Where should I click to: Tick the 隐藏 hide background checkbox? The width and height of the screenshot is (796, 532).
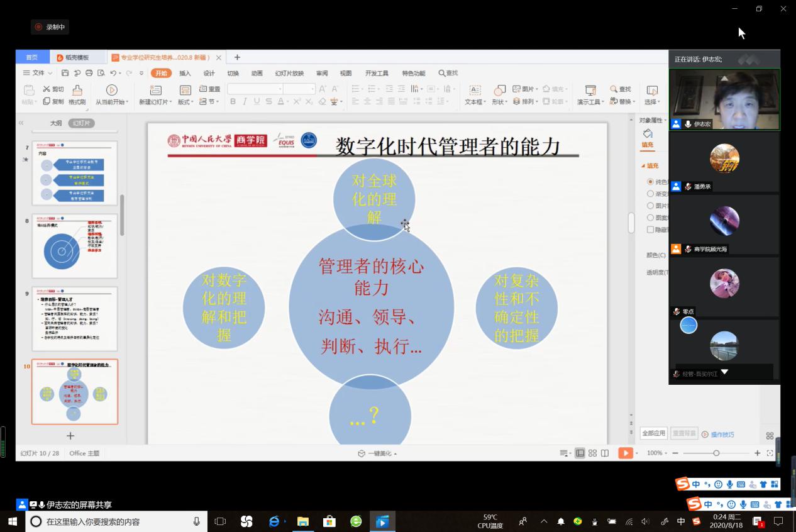[x=650, y=230]
